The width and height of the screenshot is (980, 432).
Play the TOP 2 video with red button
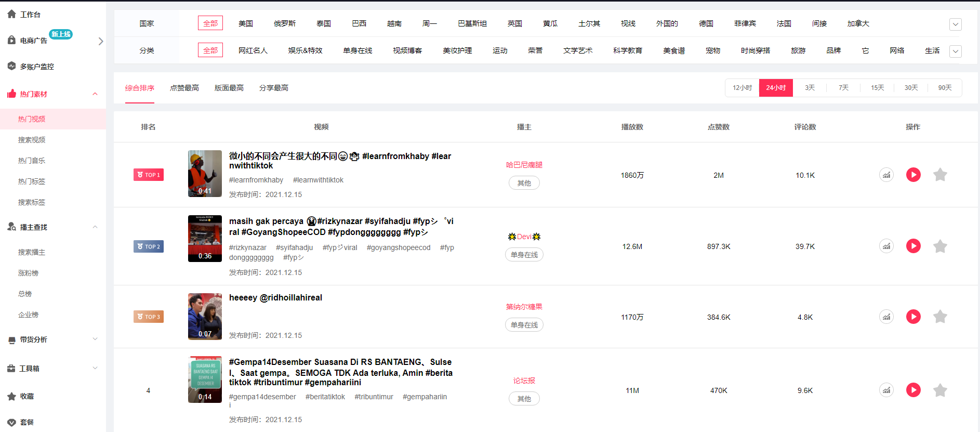point(913,246)
